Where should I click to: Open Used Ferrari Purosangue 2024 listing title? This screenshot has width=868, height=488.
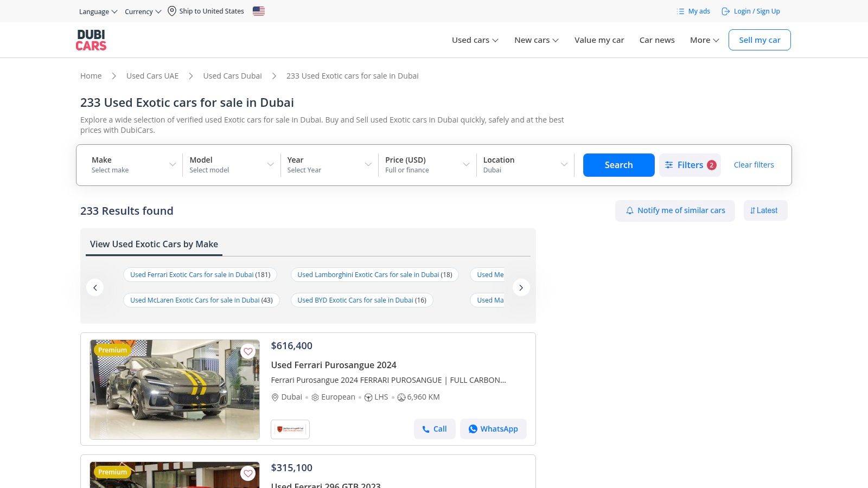(x=334, y=365)
